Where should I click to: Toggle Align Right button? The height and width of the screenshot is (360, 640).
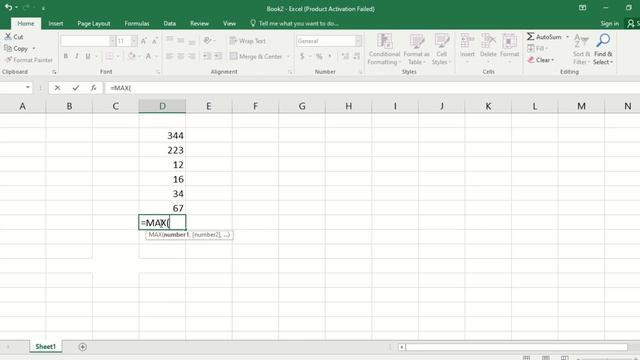[x=191, y=56]
